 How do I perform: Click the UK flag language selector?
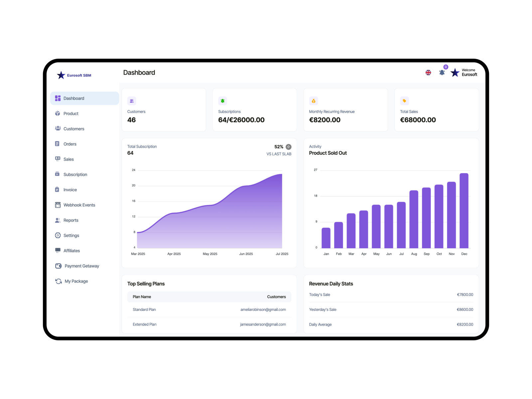tap(428, 72)
